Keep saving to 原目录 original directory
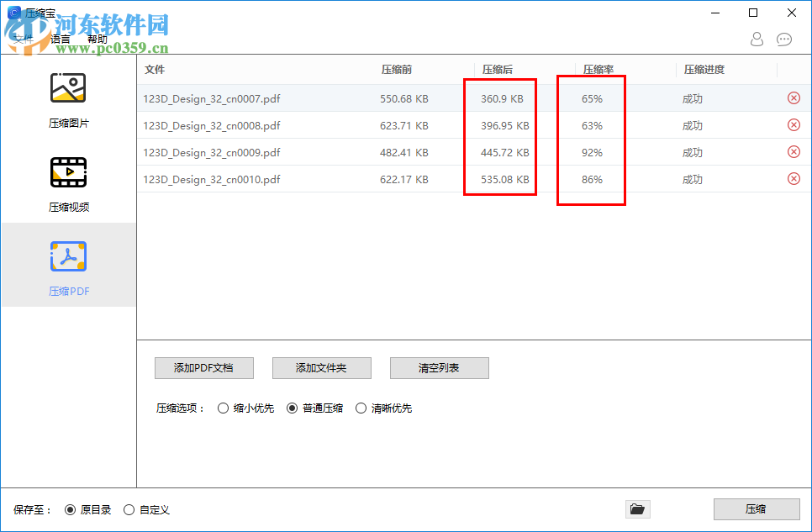This screenshot has height=532, width=812. click(x=69, y=509)
